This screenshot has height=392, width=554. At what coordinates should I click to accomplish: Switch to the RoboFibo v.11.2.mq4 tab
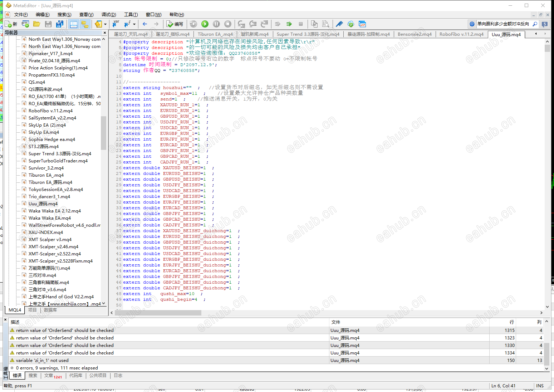(461, 34)
